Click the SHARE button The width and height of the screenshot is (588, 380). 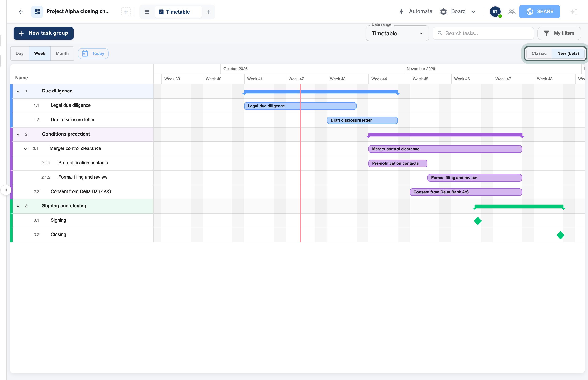539,12
